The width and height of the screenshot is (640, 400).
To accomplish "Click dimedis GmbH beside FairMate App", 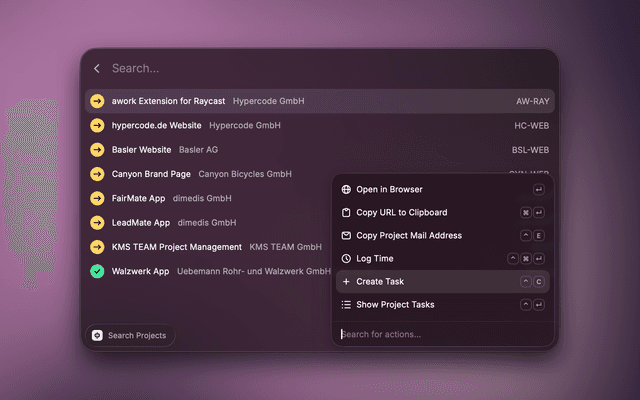I will (202, 198).
